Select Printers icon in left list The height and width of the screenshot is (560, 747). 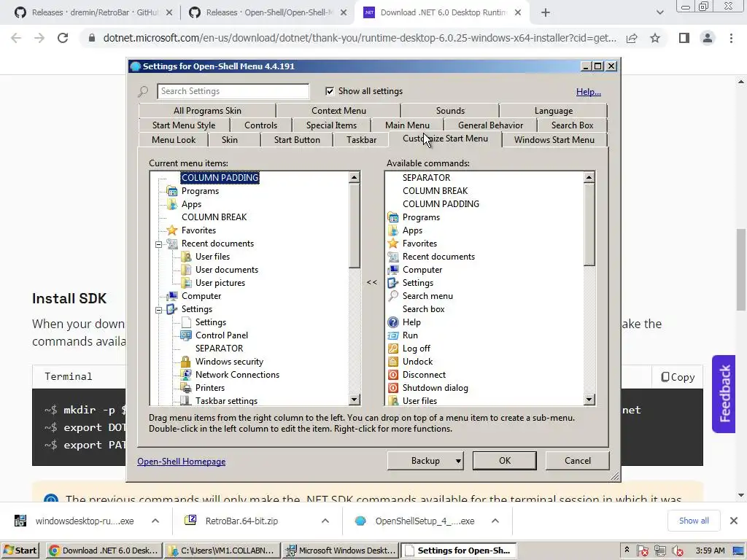[x=186, y=388]
